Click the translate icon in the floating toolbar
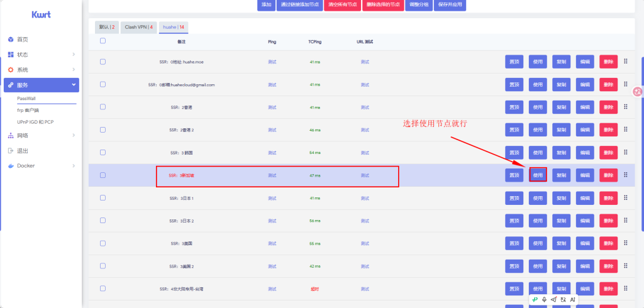 click(x=563, y=299)
